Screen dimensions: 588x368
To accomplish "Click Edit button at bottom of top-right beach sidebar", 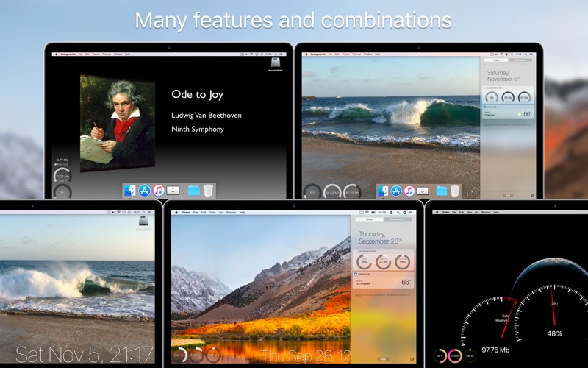I will 508,195.
